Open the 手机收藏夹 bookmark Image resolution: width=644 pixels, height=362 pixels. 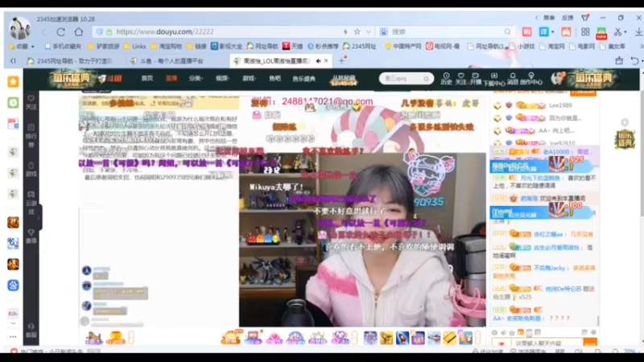pos(63,47)
